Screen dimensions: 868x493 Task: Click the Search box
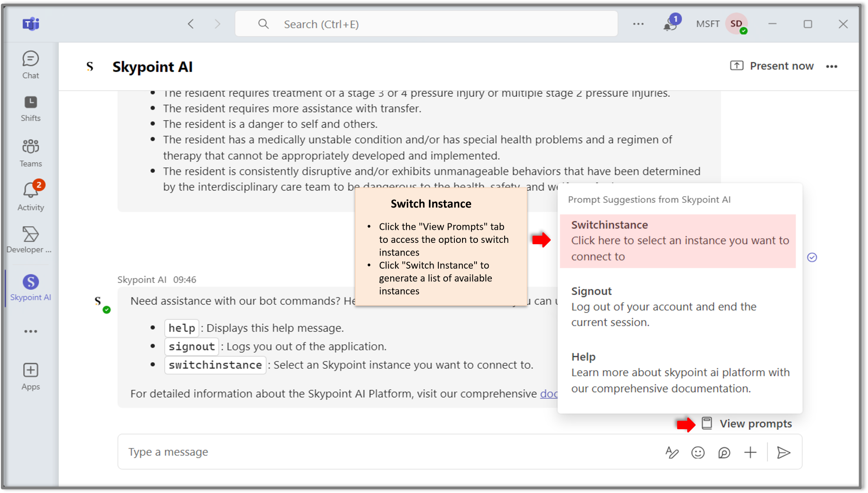click(x=426, y=24)
